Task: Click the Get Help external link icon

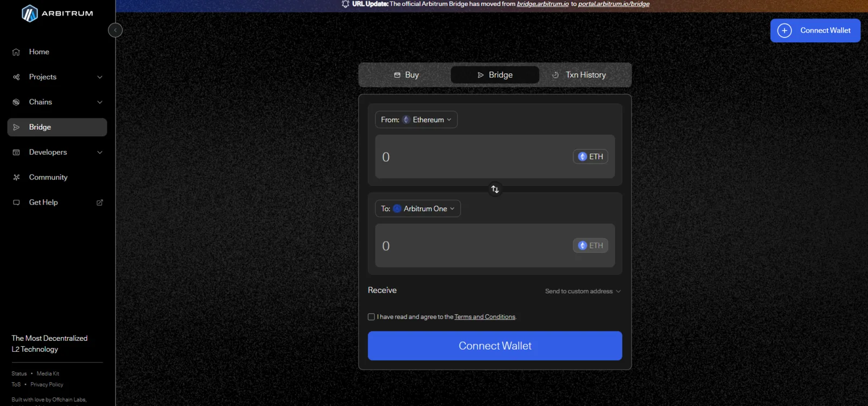Action: [x=100, y=202]
